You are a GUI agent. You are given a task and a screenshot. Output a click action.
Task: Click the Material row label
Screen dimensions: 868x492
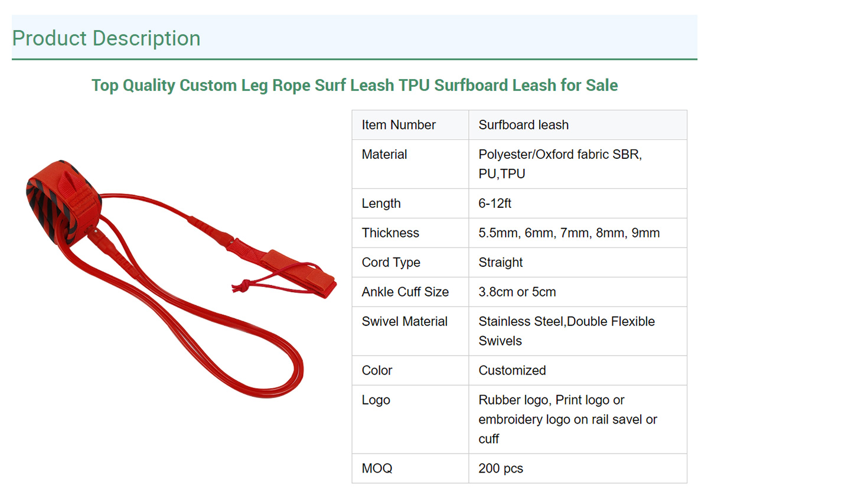point(384,155)
